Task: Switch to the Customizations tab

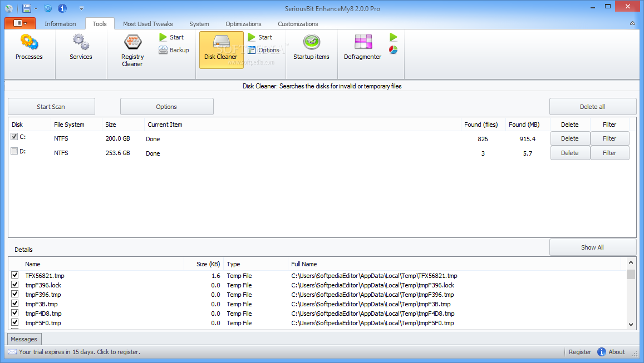Action: [x=298, y=24]
